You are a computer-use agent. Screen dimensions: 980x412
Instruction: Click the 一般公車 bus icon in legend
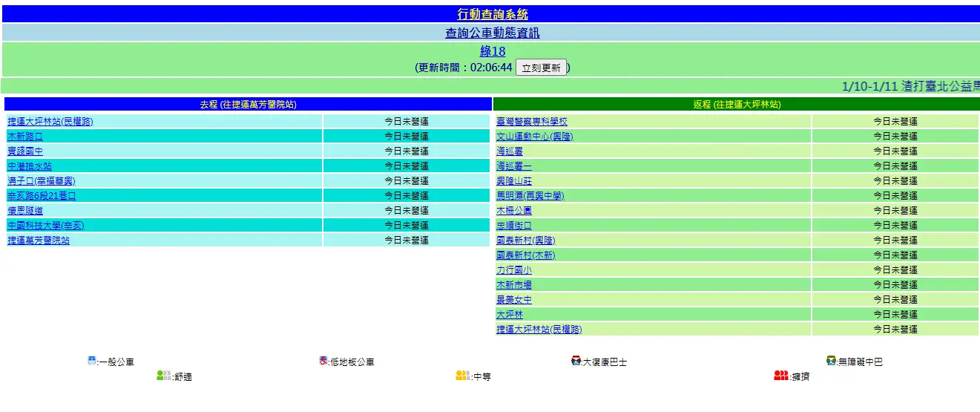pyautogui.click(x=92, y=362)
